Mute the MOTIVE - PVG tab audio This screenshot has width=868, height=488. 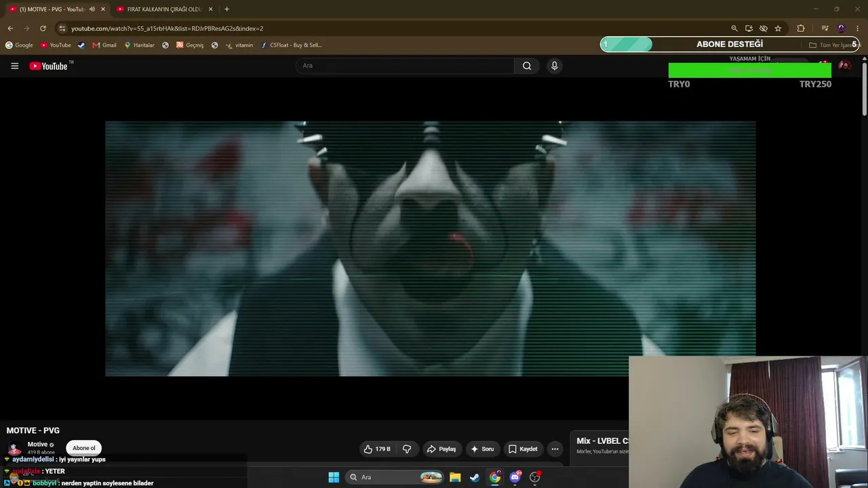pyautogui.click(x=92, y=9)
